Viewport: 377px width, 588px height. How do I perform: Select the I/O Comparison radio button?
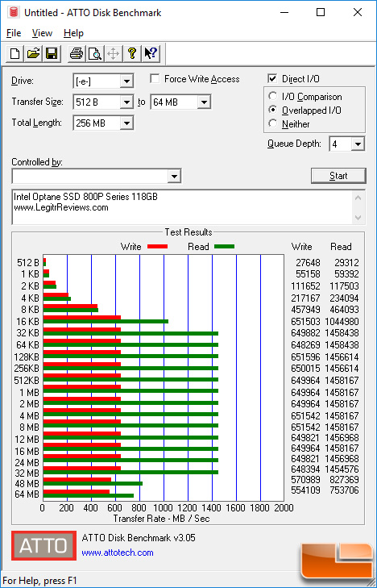(272, 96)
